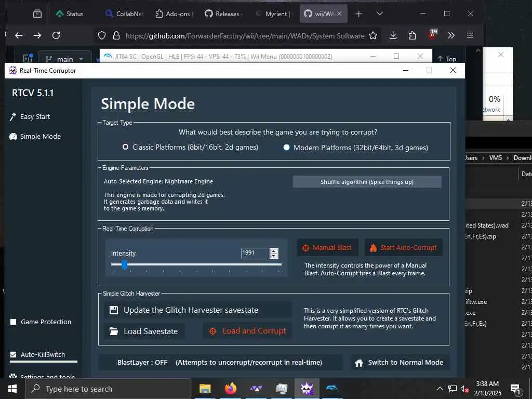Image resolution: width=532 pixels, height=399 pixels.
Task: Open Settings and tools in the sidebar
Action: 42,376
